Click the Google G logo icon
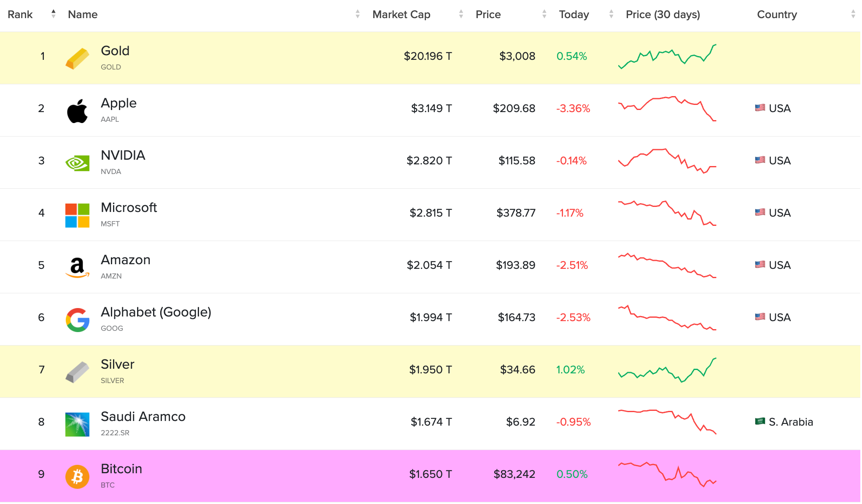The height and width of the screenshot is (504, 862). (77, 320)
